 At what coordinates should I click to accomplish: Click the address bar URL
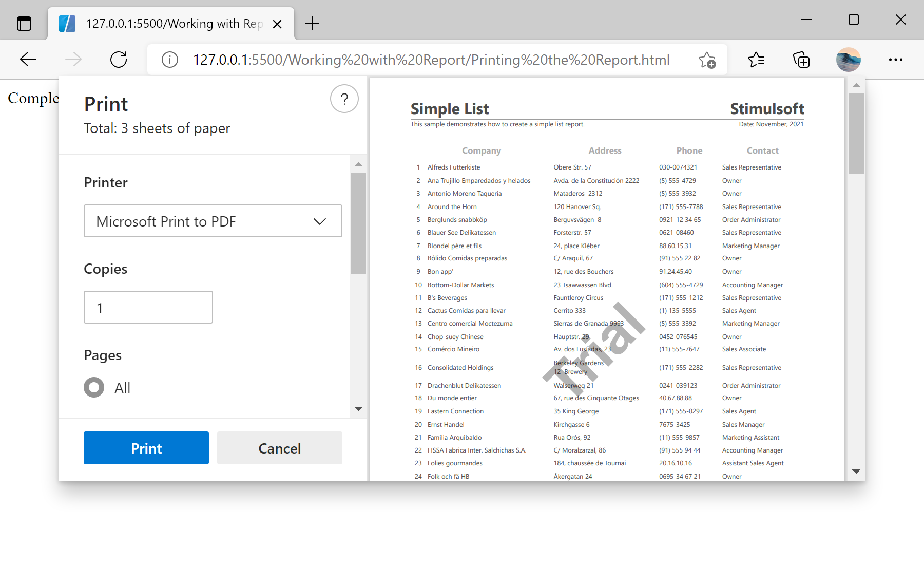[431, 59]
